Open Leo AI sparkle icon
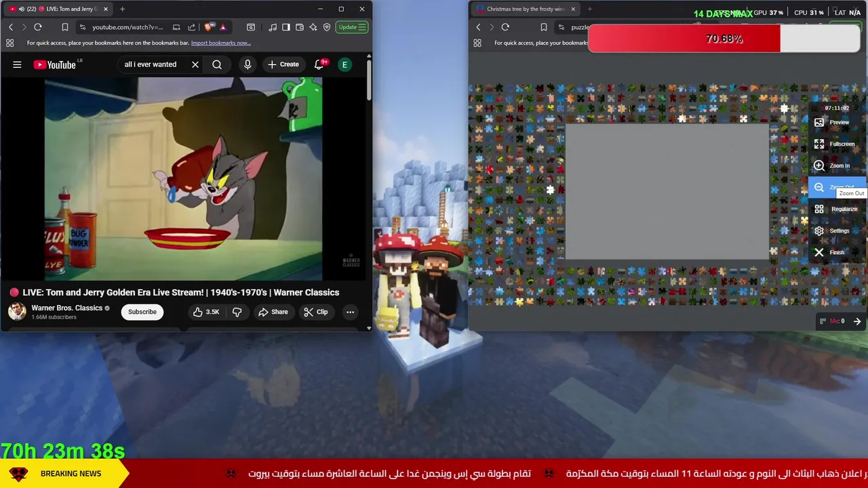Viewport: 868px width, 488px height. [313, 27]
